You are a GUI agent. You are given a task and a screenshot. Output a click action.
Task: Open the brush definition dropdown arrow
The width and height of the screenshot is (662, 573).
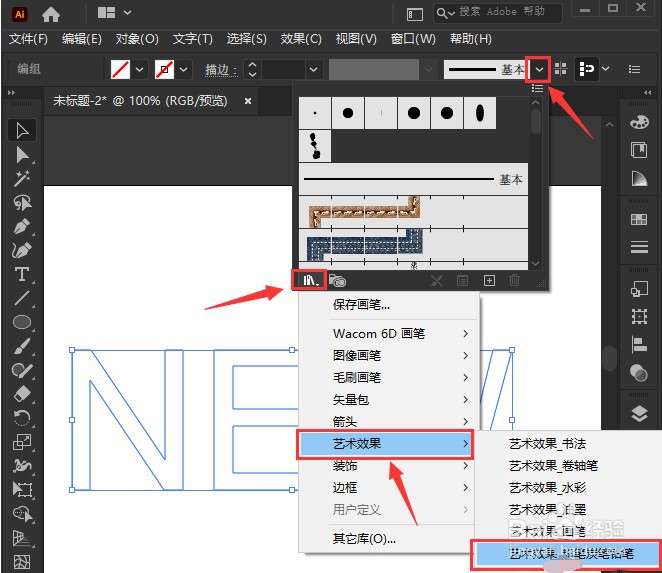[x=539, y=69]
